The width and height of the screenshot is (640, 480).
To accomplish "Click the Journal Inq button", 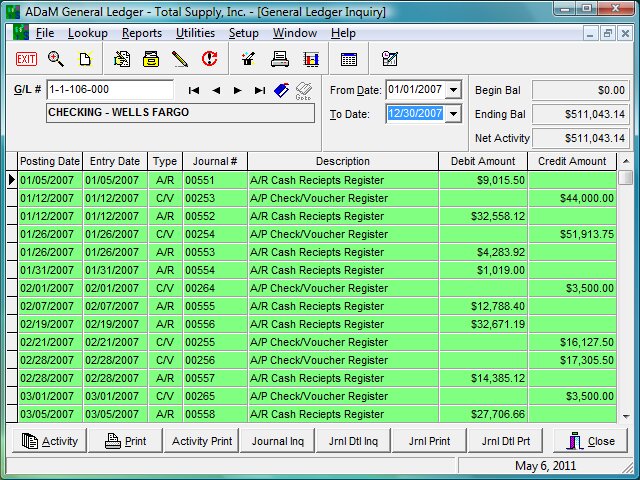I will click(278, 441).
